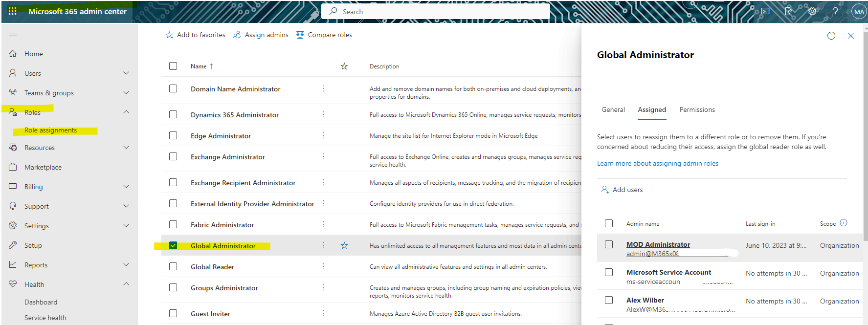Toggle the hamburger navigation menu
868x325 pixels.
[x=13, y=34]
